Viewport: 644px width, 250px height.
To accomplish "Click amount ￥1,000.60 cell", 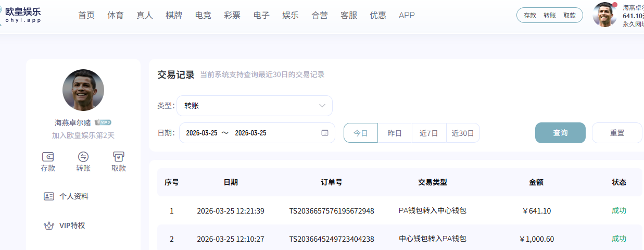I will 536,239.
